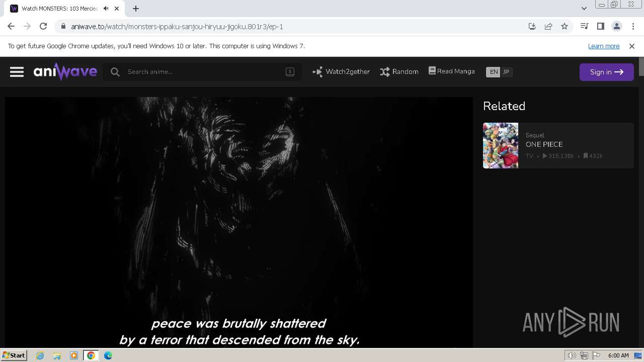Screen dimensions: 644x362
Task: Open the media player taskbar icon
Action: pyautogui.click(x=74, y=355)
